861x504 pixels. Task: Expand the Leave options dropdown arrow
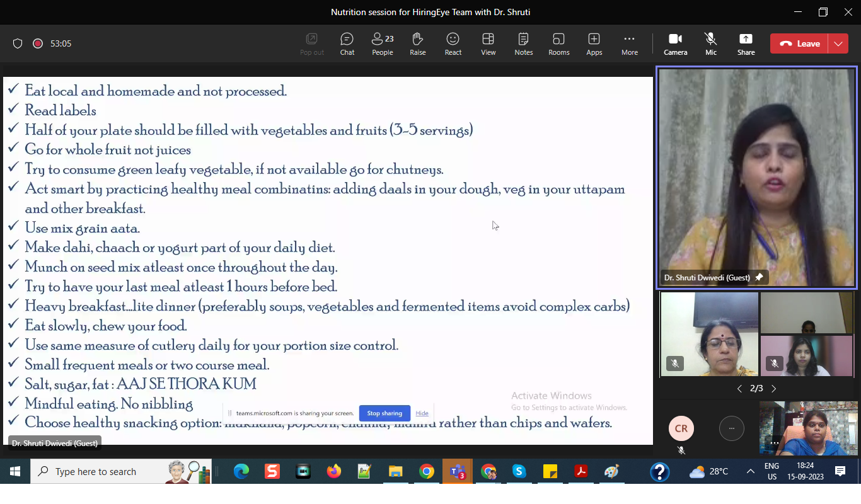838,43
